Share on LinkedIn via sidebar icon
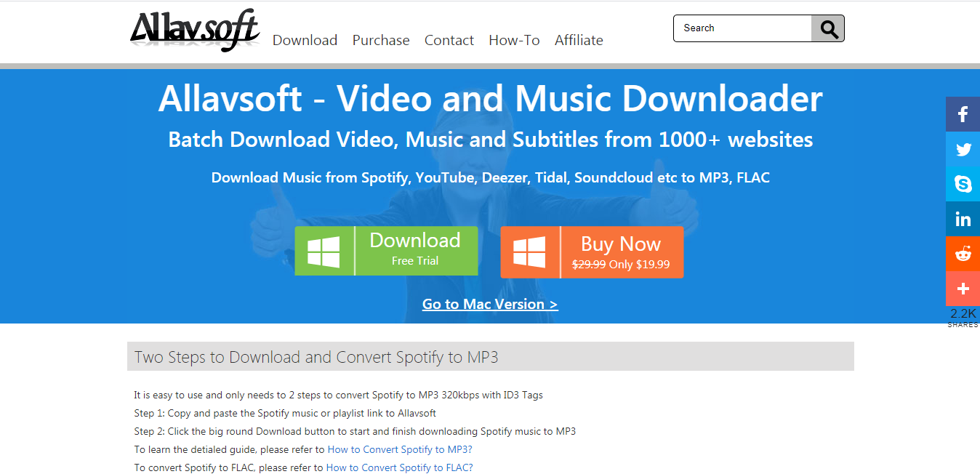Screen dimensions: 980x474 (963, 219)
